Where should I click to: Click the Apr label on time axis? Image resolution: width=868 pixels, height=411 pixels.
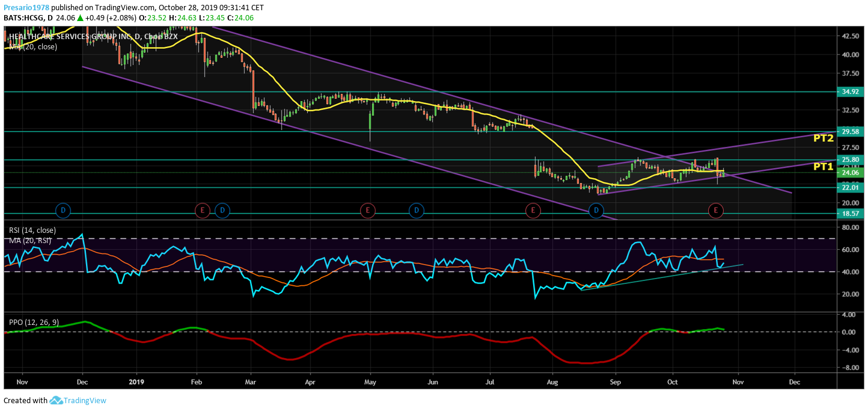(310, 381)
